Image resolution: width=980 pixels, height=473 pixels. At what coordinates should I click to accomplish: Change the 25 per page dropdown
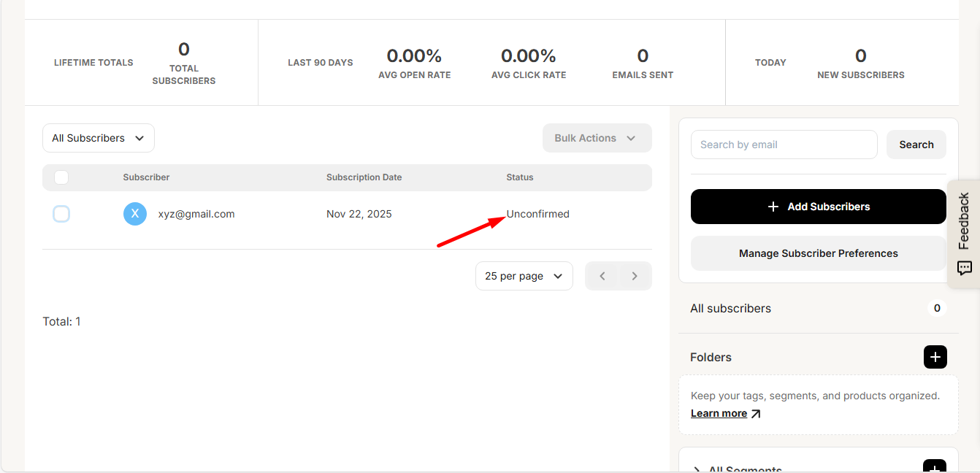pyautogui.click(x=524, y=275)
